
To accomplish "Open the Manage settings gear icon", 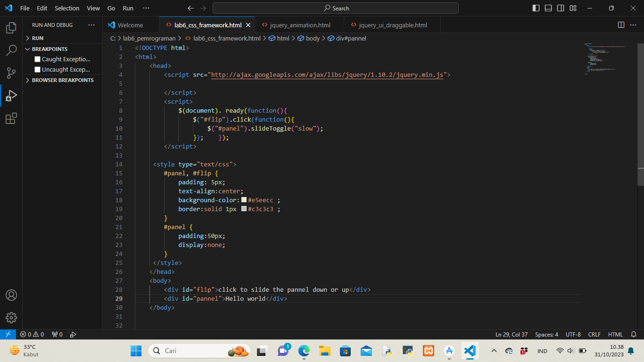I will pyautogui.click(x=10, y=318).
